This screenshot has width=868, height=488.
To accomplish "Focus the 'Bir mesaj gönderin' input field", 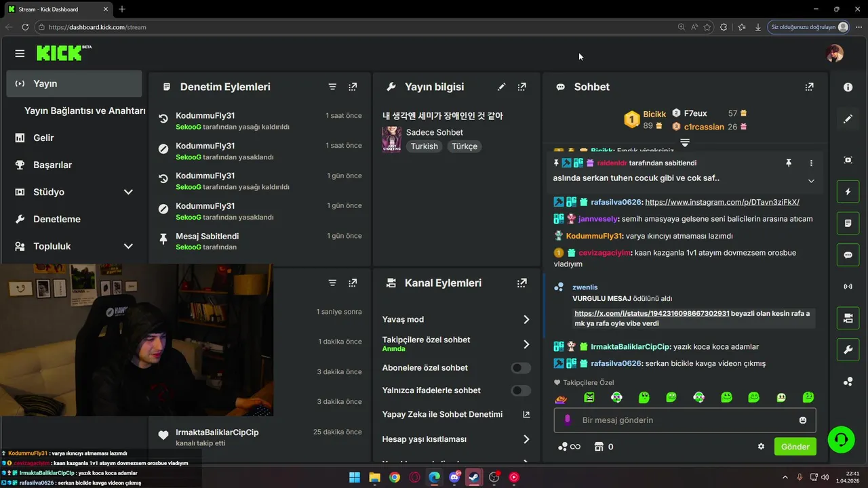I will 685,420.
